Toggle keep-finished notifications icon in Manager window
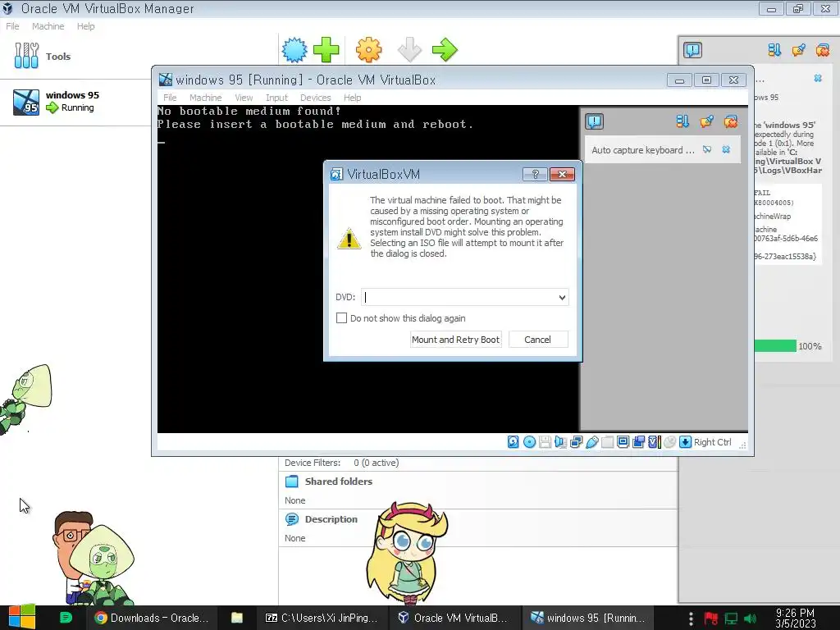This screenshot has height=630, width=840. 799,50
